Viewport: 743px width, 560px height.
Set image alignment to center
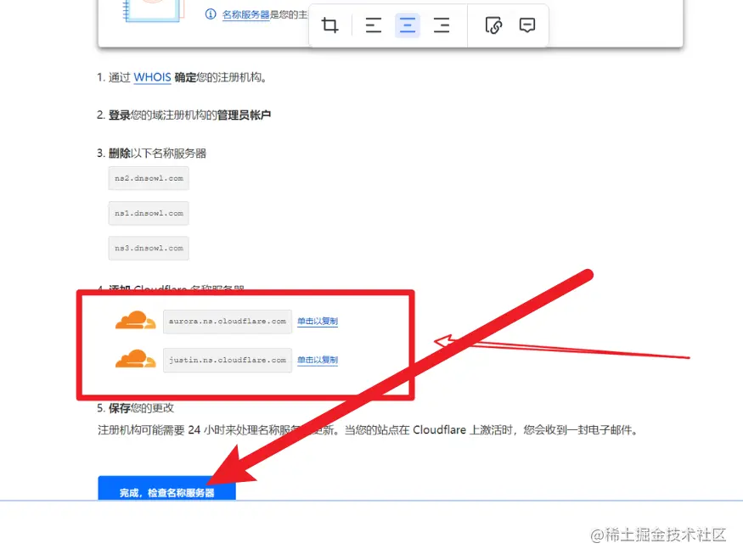(407, 25)
